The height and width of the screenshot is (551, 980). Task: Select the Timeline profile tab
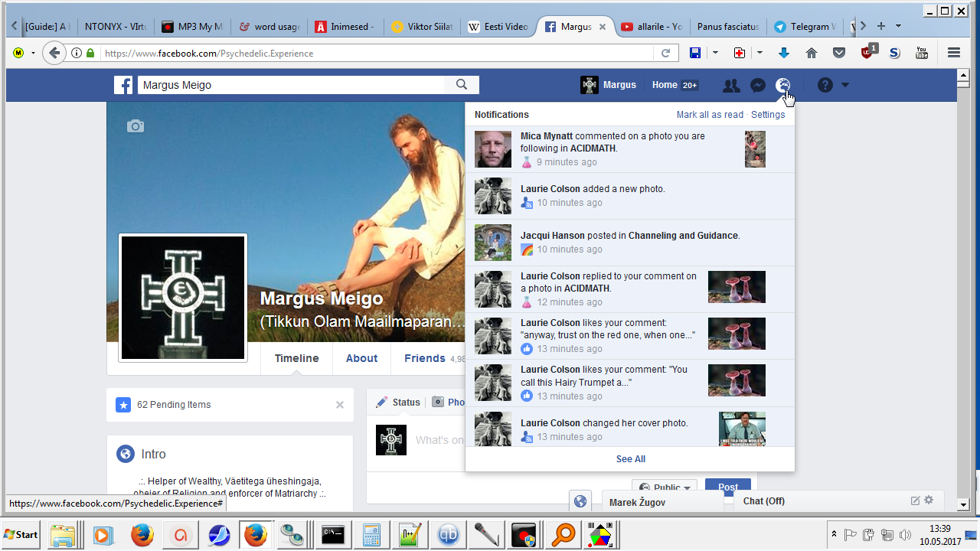coord(297,358)
